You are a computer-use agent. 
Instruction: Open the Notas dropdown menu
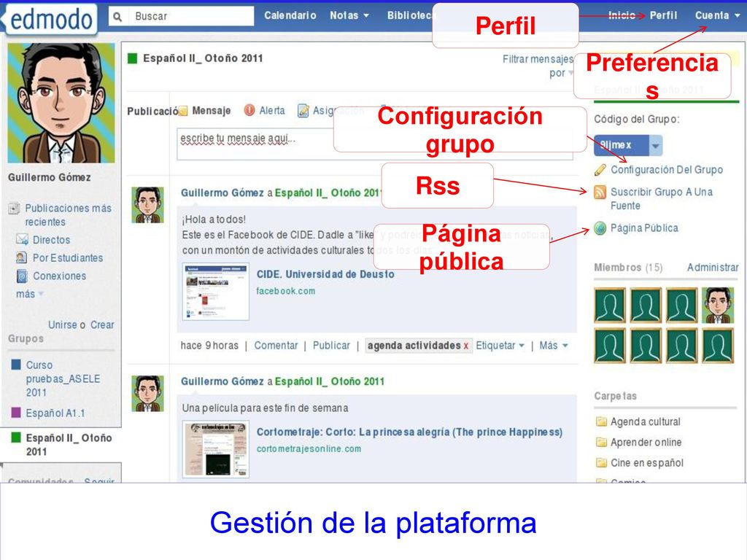click(x=349, y=15)
